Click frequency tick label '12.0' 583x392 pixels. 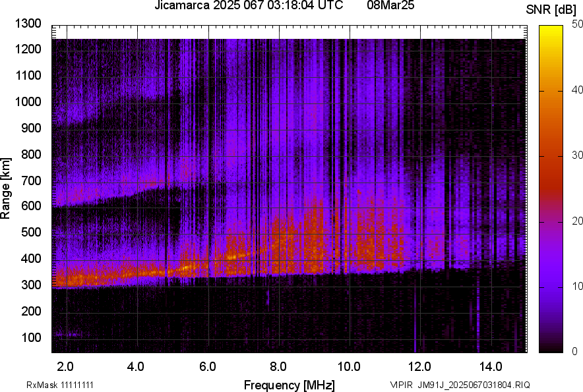click(x=419, y=367)
